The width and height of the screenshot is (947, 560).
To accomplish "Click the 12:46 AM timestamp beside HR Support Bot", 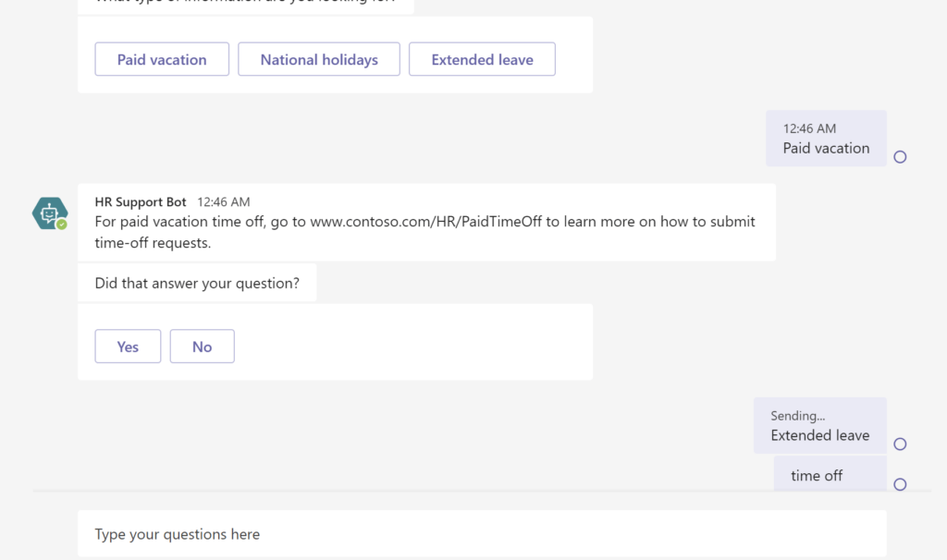I will pos(224,201).
